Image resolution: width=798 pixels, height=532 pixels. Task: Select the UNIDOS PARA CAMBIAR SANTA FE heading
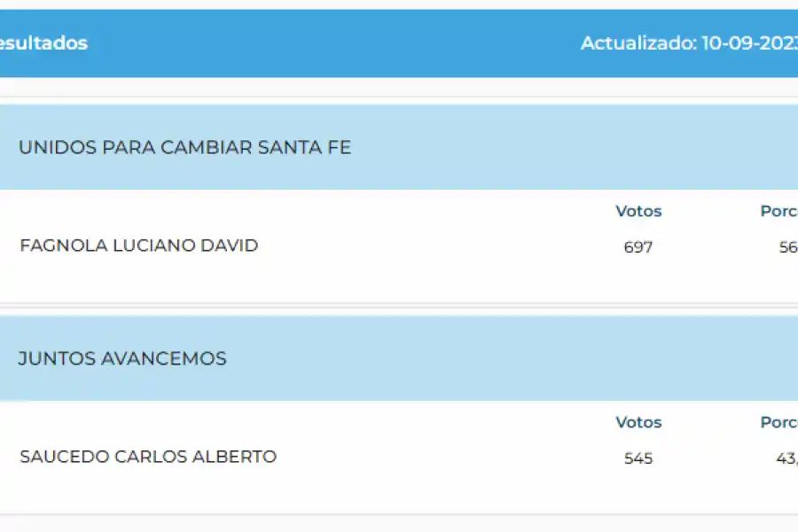184,147
